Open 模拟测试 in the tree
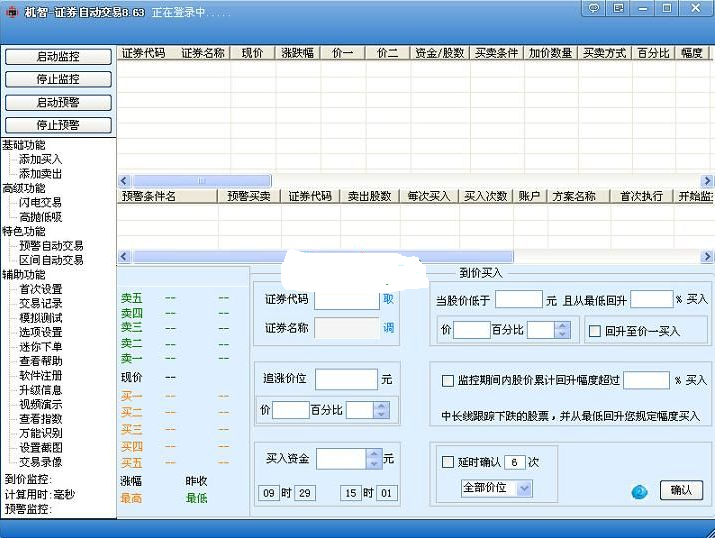Viewport: 716px width, 538px height. tap(40, 318)
